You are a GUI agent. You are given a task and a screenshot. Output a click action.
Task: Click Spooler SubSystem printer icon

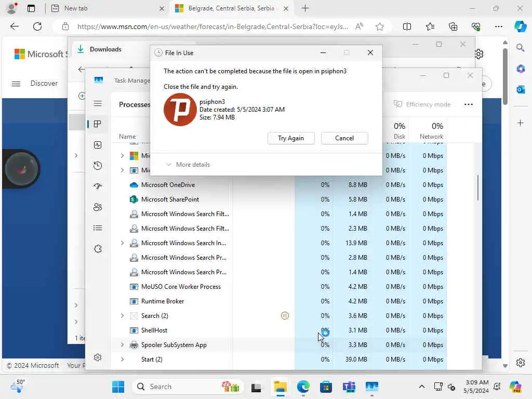point(134,345)
